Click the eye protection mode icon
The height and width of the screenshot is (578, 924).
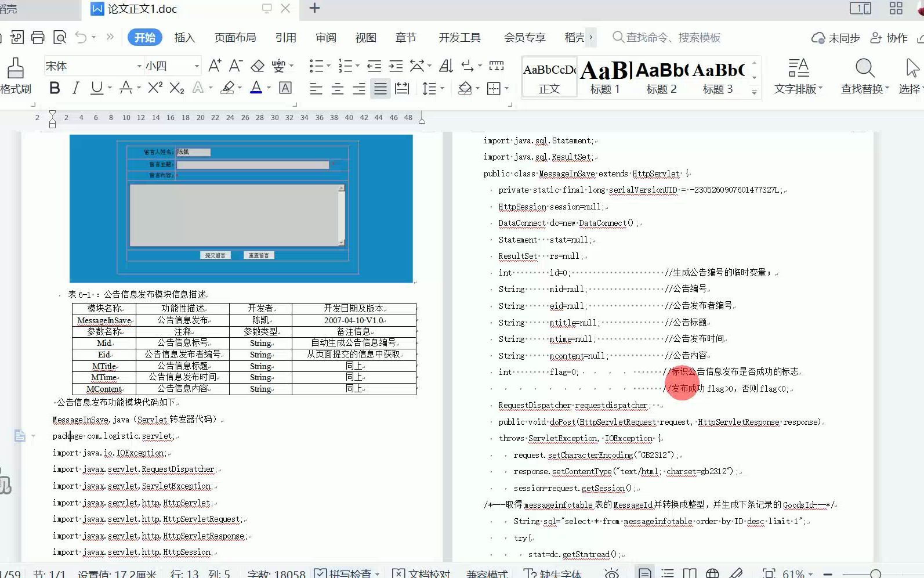[611, 573]
